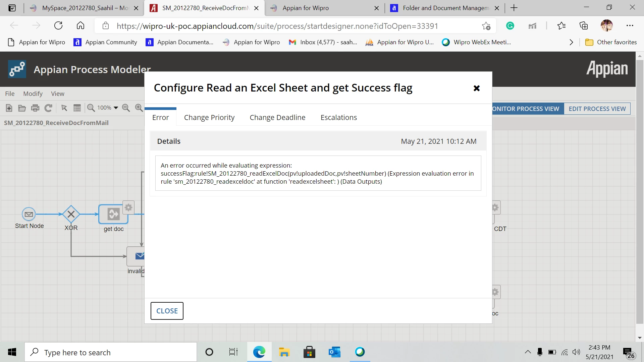The image size is (644, 362).
Task: Click the page scrollbar down arrow
Action: coord(640,338)
